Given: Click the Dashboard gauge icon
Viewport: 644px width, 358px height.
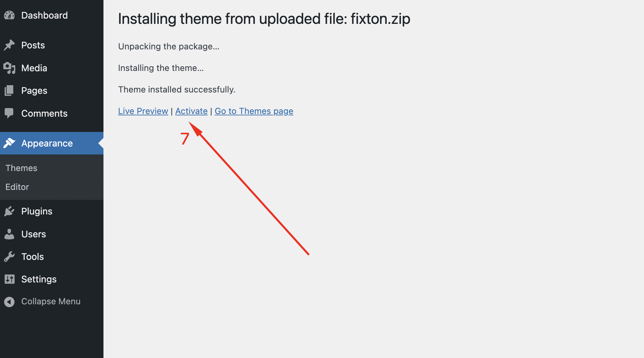Looking at the screenshot, I should (x=9, y=15).
